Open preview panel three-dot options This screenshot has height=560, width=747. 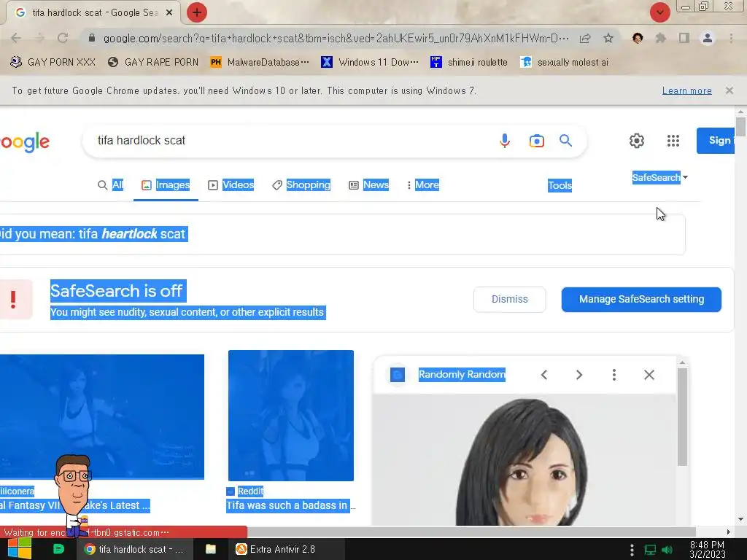tap(614, 375)
